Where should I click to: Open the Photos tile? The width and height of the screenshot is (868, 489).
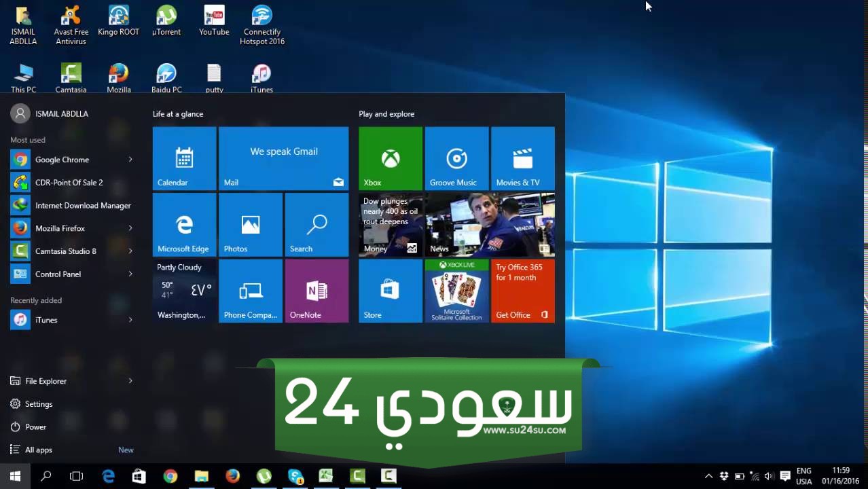pos(250,225)
